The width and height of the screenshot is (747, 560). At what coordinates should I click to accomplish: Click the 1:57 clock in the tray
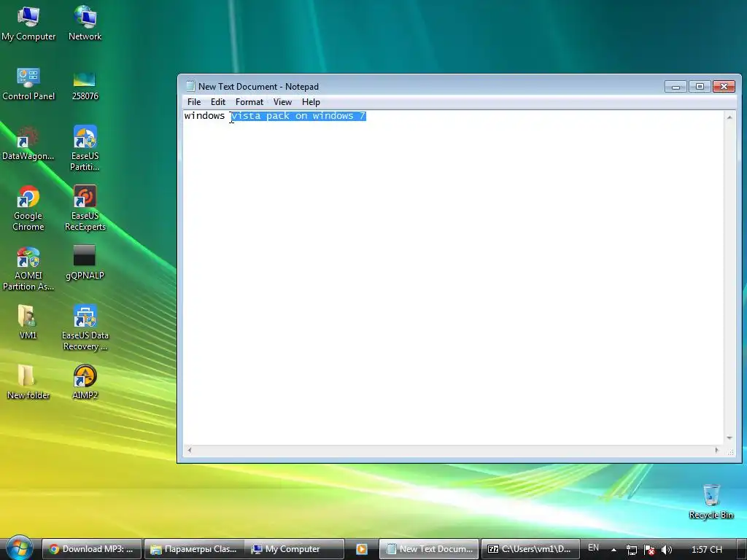(x=706, y=550)
